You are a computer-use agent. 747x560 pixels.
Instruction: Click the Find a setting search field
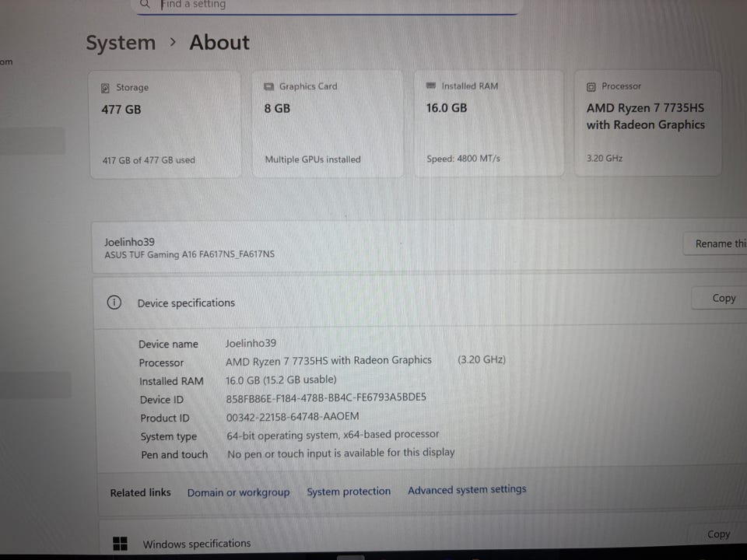coord(327,5)
